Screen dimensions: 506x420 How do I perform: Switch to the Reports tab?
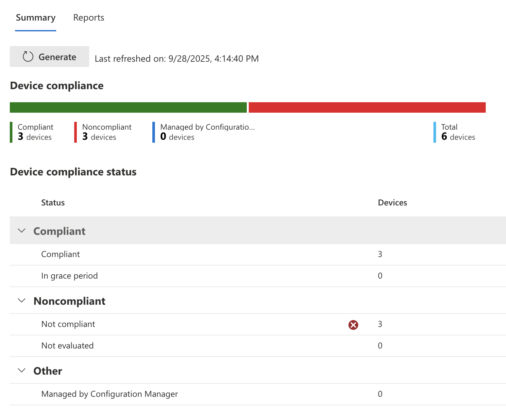point(88,17)
